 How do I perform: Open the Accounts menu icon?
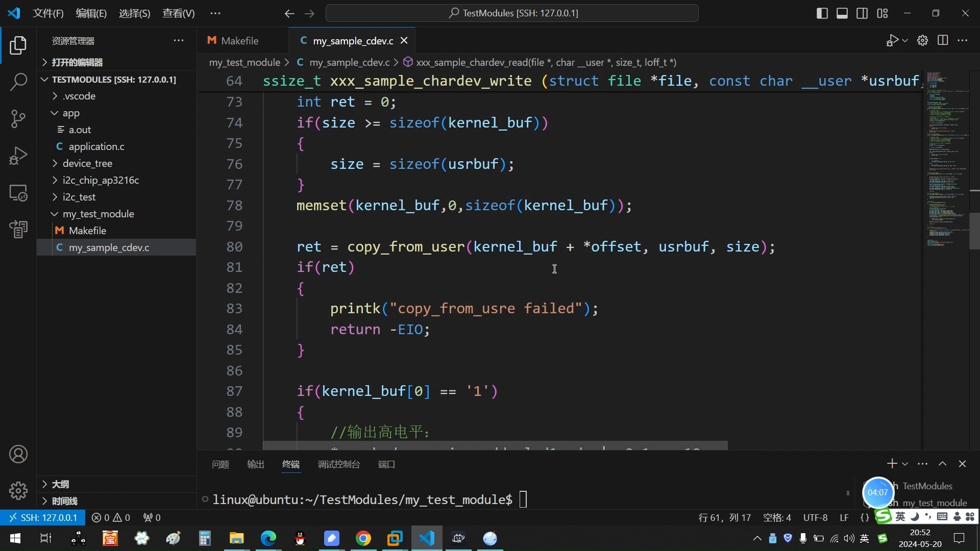click(18, 454)
